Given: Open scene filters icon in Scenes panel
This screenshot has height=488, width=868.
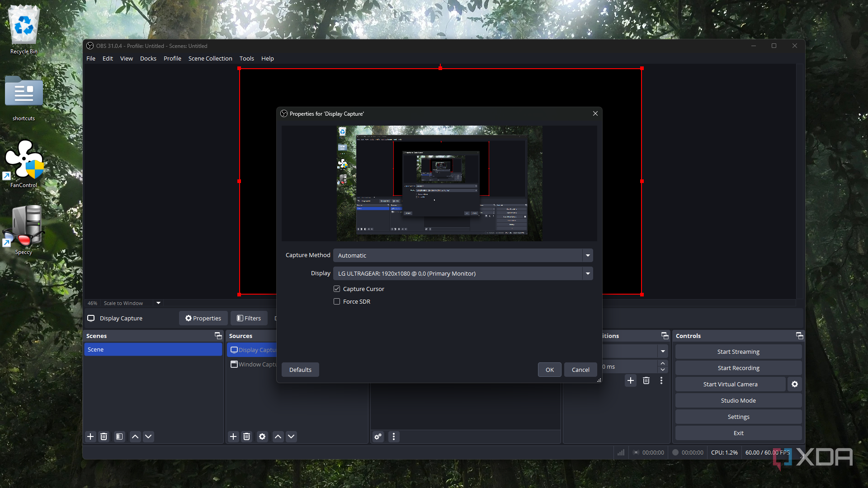Looking at the screenshot, I should [x=119, y=436].
